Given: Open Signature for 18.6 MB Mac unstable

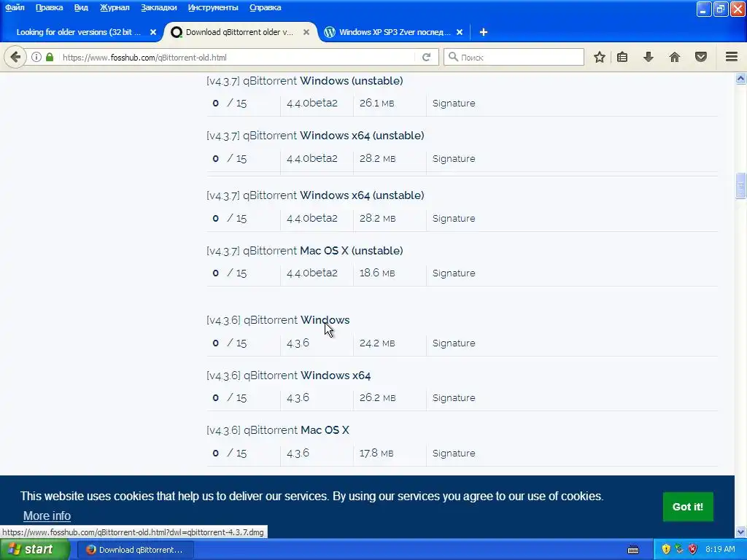Looking at the screenshot, I should pyautogui.click(x=454, y=273).
